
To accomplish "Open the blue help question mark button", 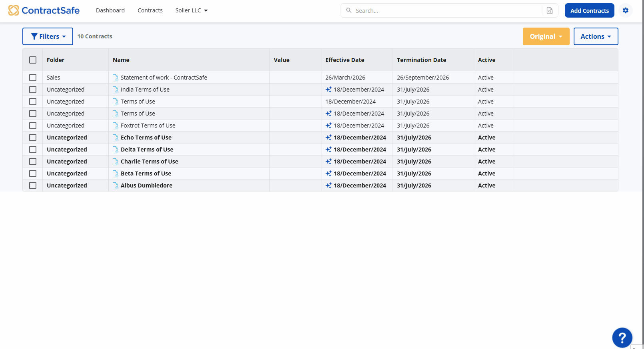I will [622, 338].
